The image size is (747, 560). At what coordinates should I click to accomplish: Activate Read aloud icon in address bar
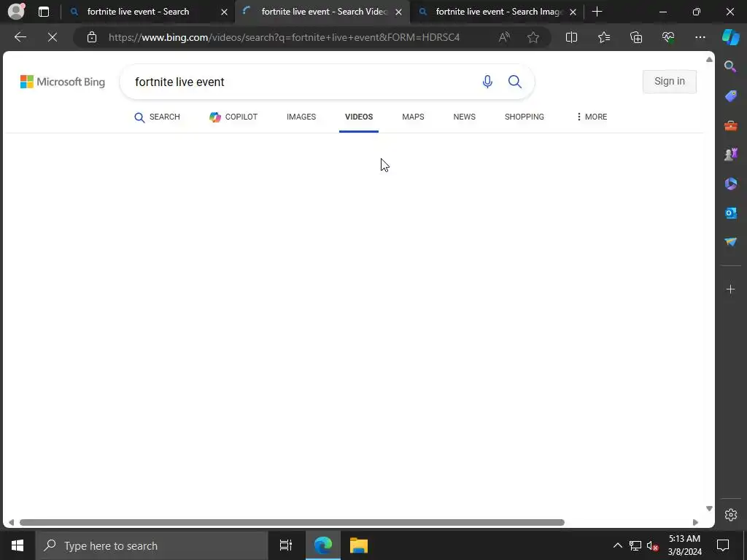click(504, 37)
